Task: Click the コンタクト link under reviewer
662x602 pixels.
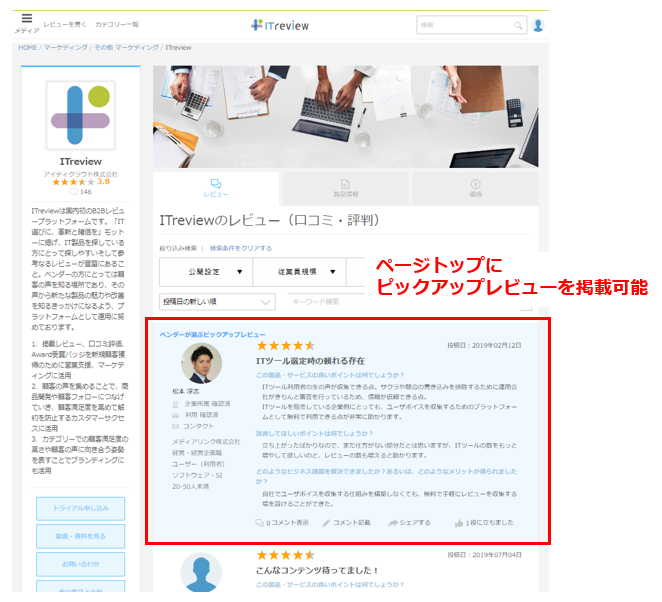Action: pos(199,426)
